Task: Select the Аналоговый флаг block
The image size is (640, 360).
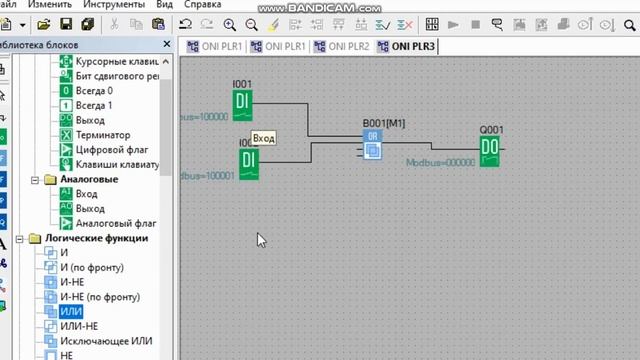Action: (x=108, y=223)
